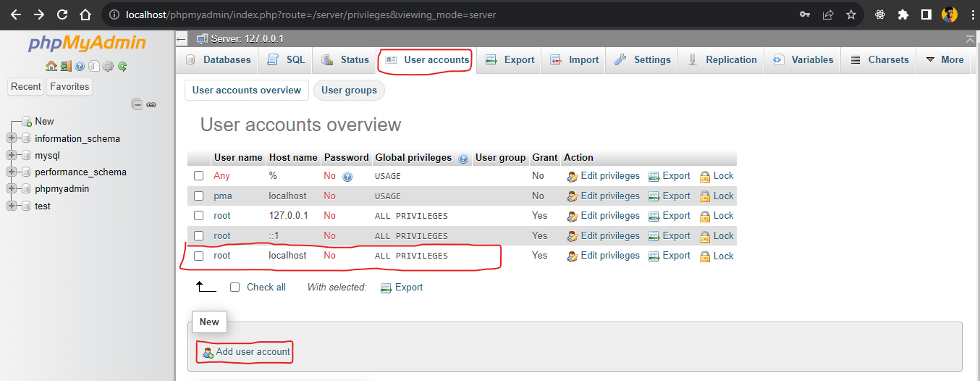Viewport: 980px width, 381px height.
Task: Click With selected Export link
Action: pyautogui.click(x=402, y=288)
